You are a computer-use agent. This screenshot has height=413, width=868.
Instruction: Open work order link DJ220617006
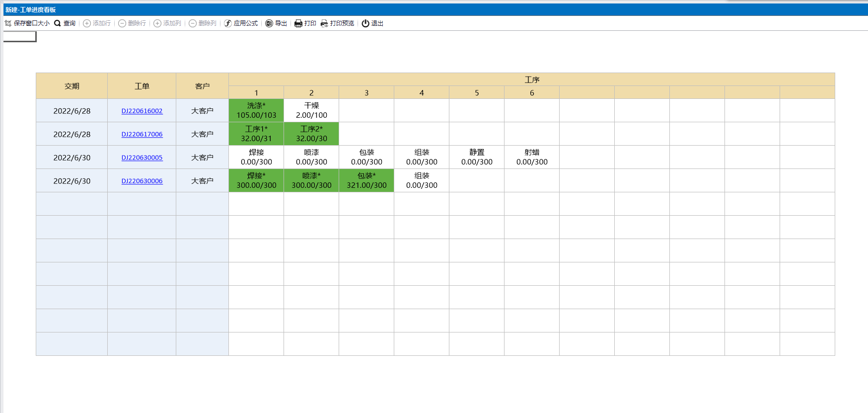click(142, 134)
